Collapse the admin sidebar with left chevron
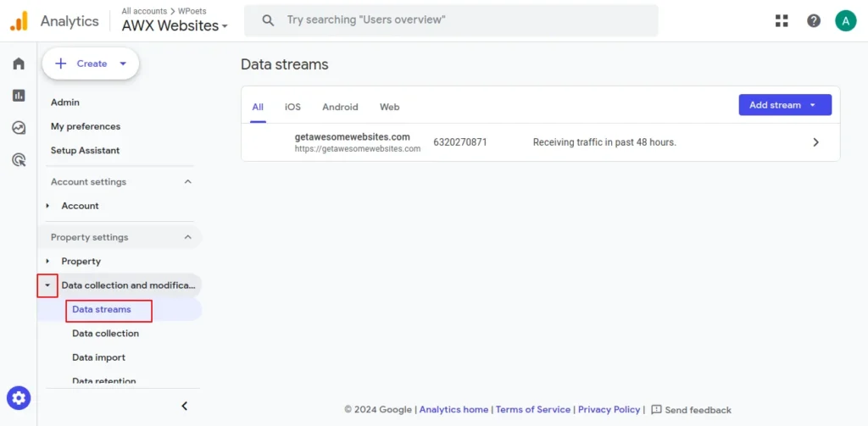868x426 pixels. point(185,406)
